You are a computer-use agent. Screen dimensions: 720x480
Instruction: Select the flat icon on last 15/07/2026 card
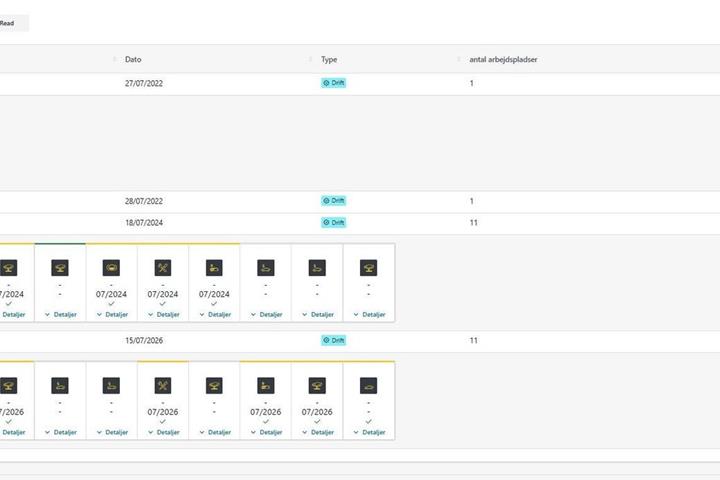[x=368, y=386]
